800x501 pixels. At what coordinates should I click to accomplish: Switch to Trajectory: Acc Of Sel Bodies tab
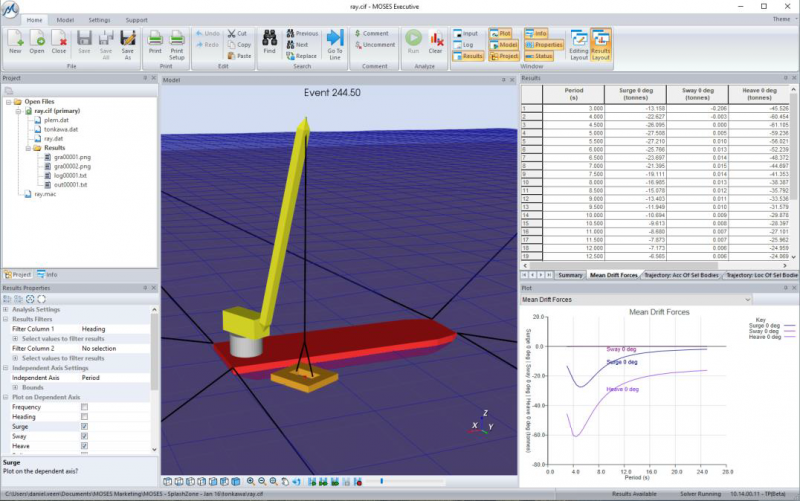681,275
